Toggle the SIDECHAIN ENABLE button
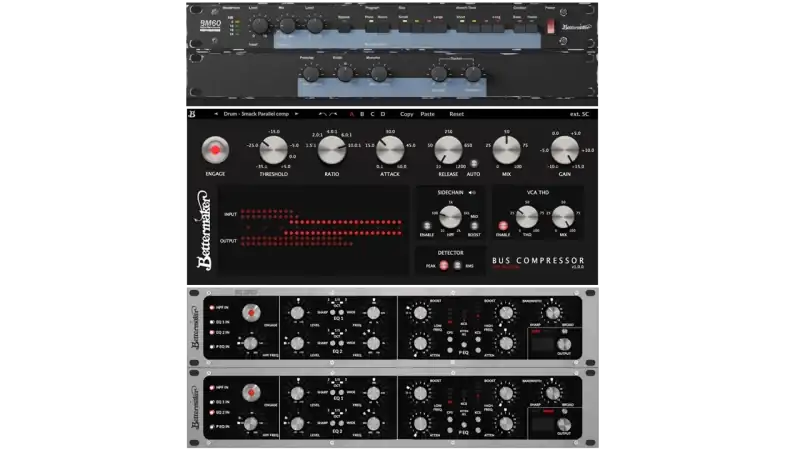Image resolution: width=800 pixels, height=450 pixels. click(x=427, y=226)
